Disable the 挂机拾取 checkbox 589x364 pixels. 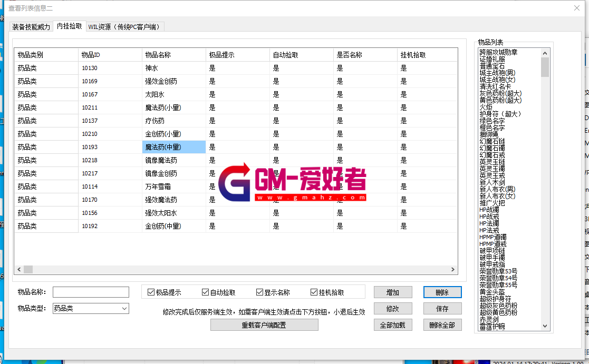tap(314, 292)
